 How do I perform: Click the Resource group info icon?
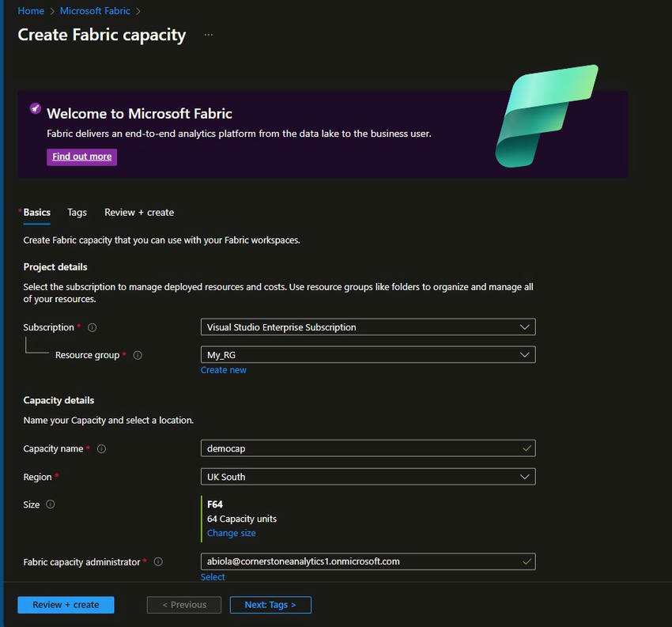138,355
